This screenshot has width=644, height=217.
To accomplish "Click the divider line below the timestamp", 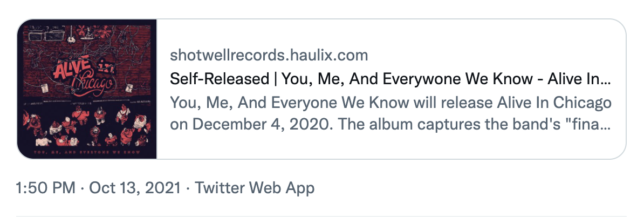I will [x=321, y=216].
